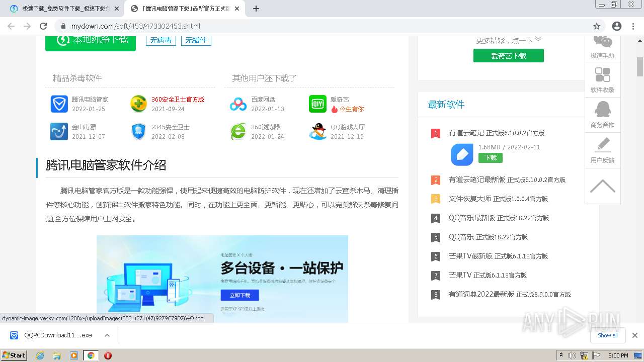Click the red antivirus taskbar icon

(x=108, y=355)
